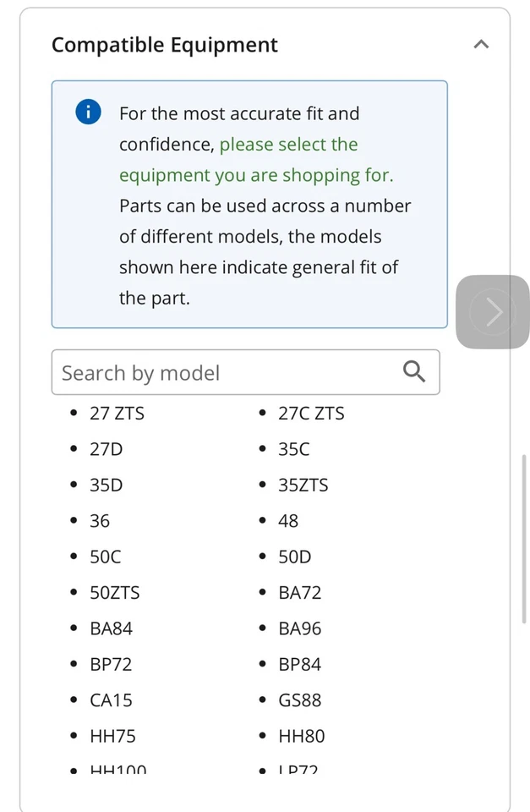Choose the 35D model

(x=107, y=486)
